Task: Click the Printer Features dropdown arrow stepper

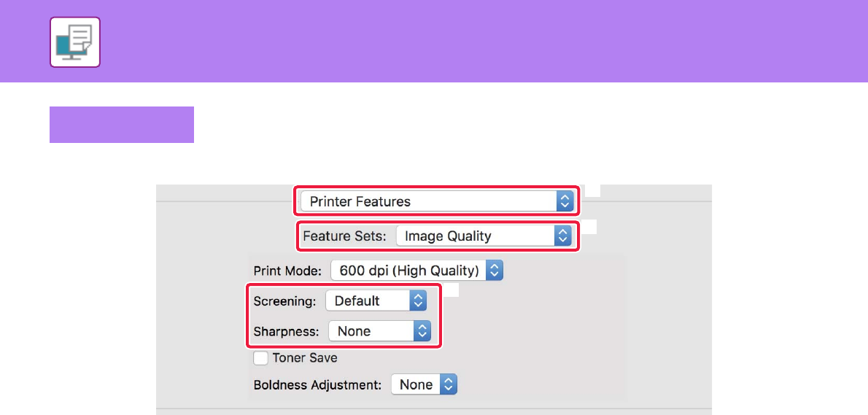Action: (565, 202)
